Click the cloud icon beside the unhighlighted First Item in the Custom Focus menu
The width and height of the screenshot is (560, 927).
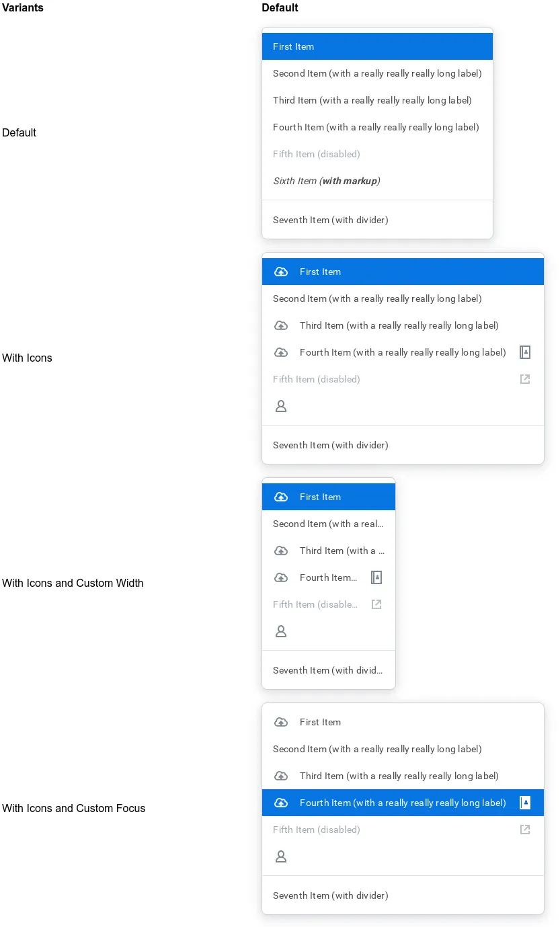(x=281, y=722)
